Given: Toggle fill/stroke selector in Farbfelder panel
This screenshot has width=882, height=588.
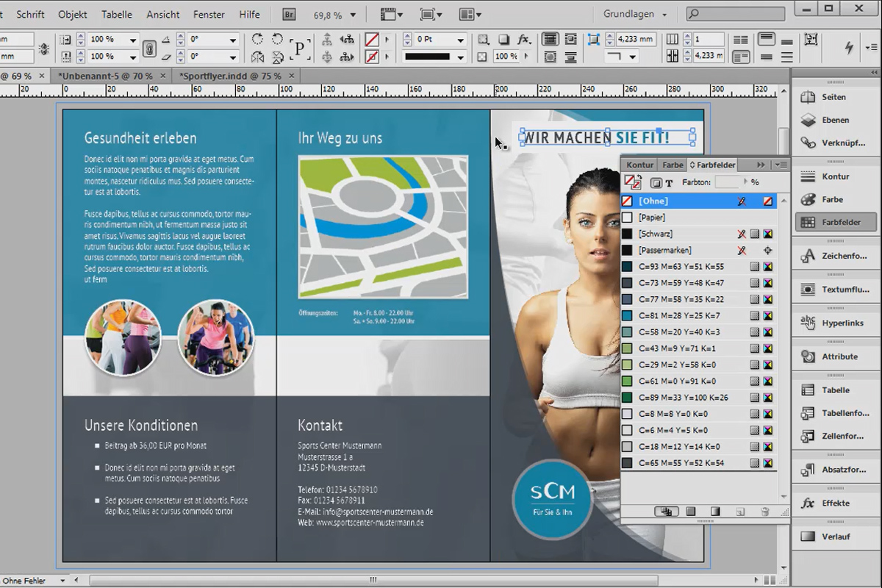Looking at the screenshot, I should 632,182.
